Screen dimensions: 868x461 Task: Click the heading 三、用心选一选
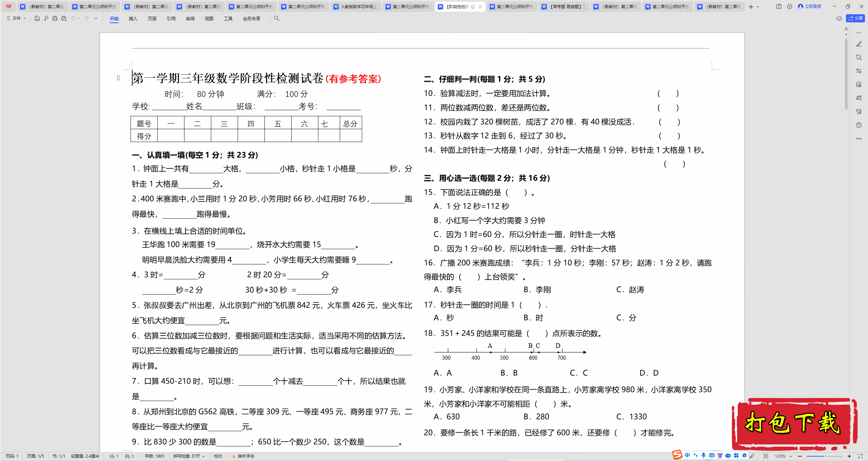(487, 178)
